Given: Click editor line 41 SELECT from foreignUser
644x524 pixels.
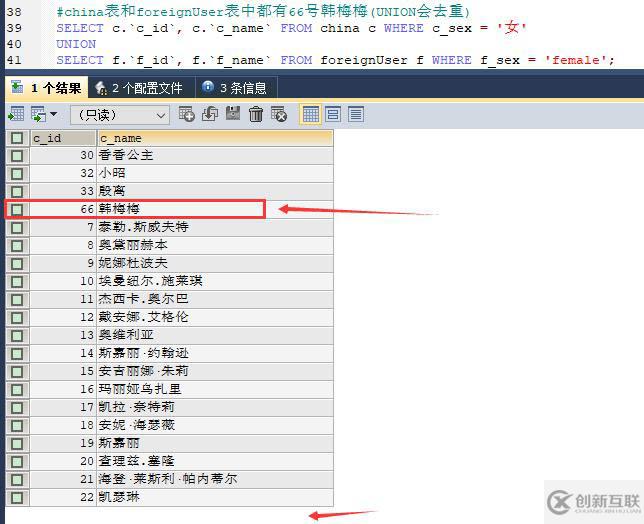Looking at the screenshot, I should click(335, 60).
